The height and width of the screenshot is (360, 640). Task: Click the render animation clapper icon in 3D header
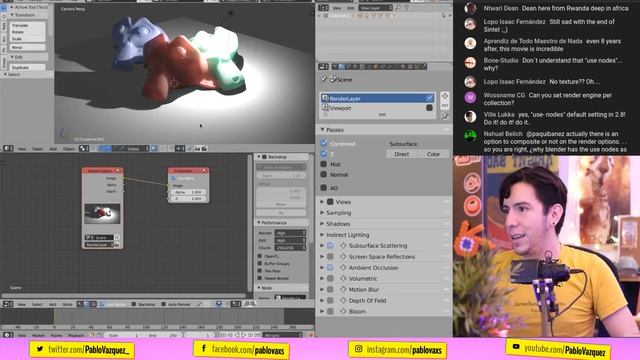(204, 149)
